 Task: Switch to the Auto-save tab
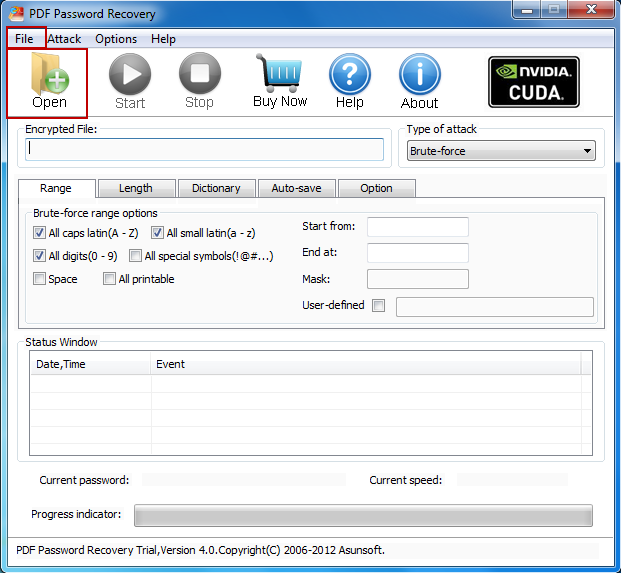296,188
